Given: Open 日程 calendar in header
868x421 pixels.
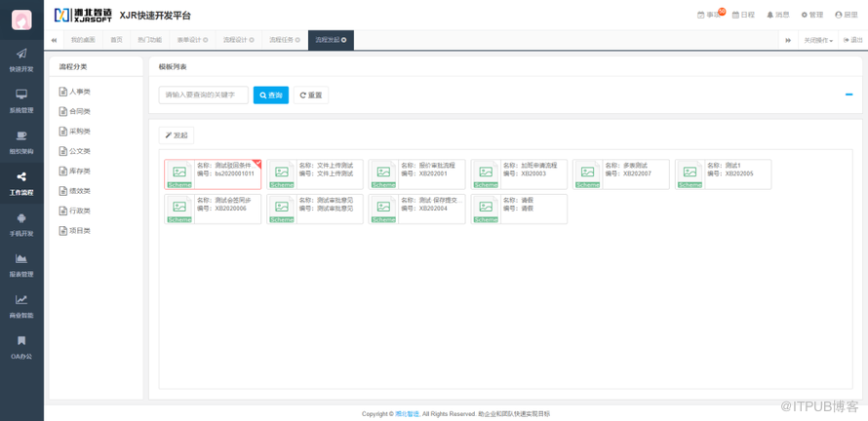Looking at the screenshot, I should click(x=743, y=15).
